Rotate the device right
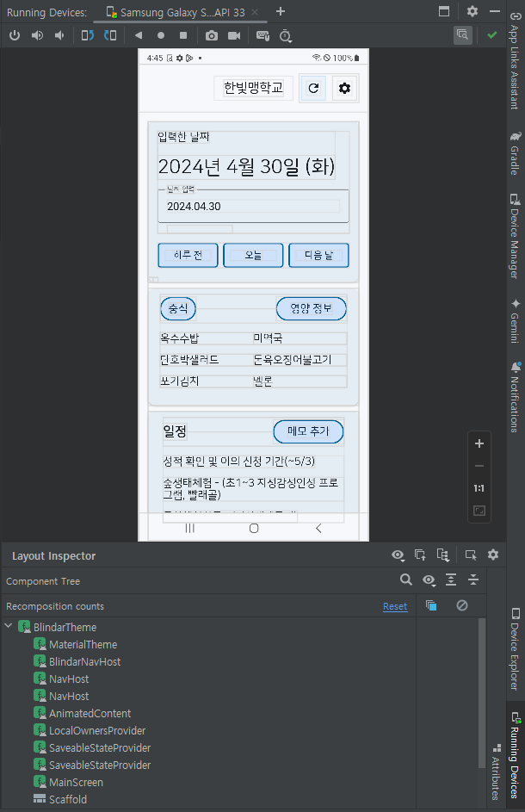 pos(110,35)
